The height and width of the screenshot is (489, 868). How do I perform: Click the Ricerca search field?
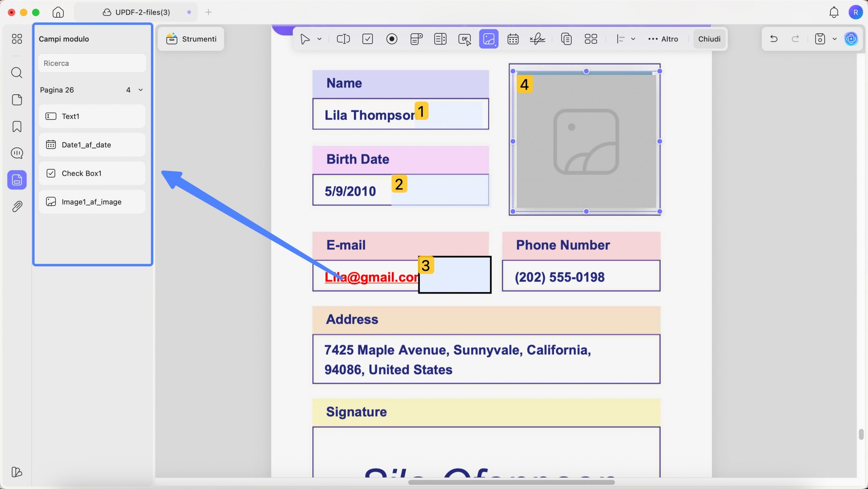pos(92,63)
